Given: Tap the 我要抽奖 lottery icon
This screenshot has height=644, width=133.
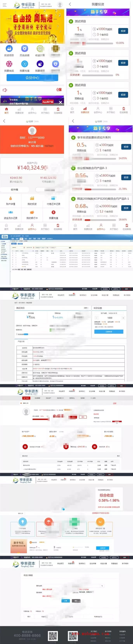Looking at the screenshot, I should (x=9, y=64).
